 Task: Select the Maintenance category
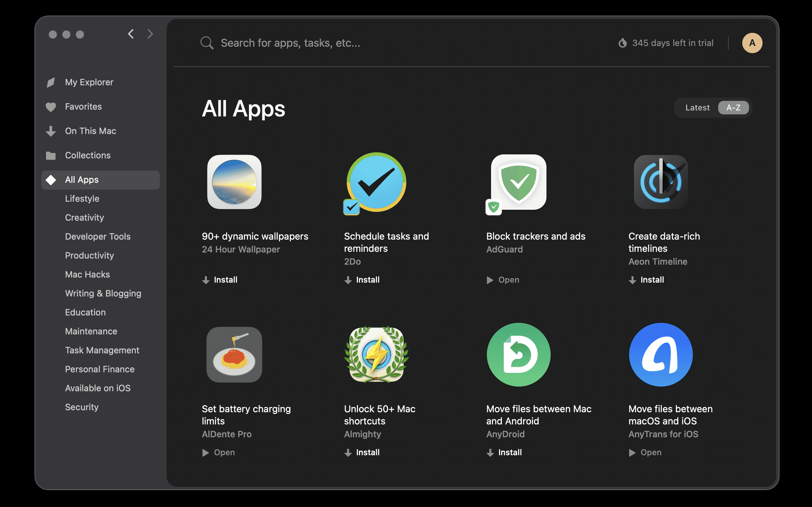(x=91, y=331)
